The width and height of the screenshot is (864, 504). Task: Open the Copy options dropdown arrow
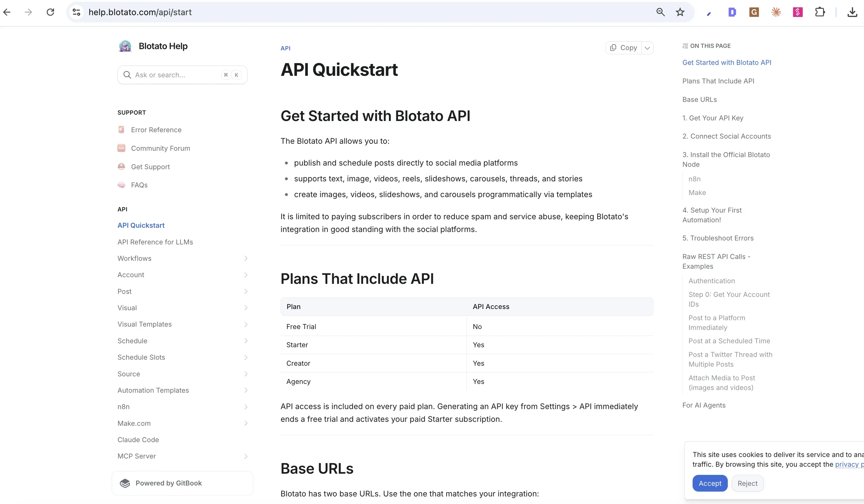coord(647,48)
